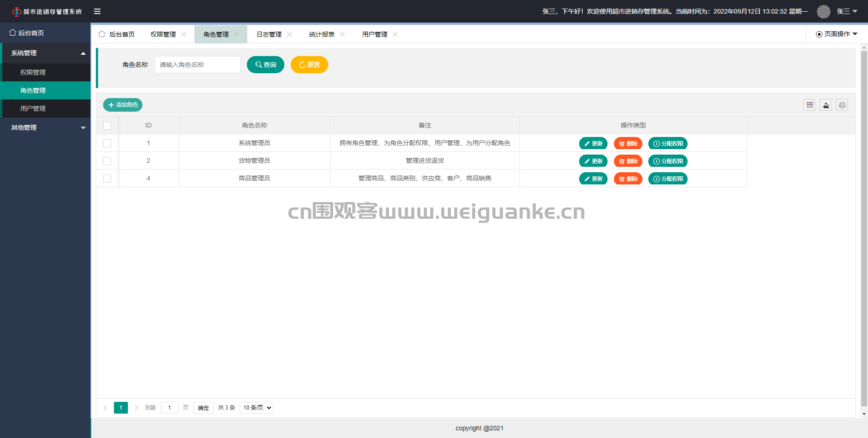
Task: Open 权限管理 in the sidebar
Action: tap(46, 72)
